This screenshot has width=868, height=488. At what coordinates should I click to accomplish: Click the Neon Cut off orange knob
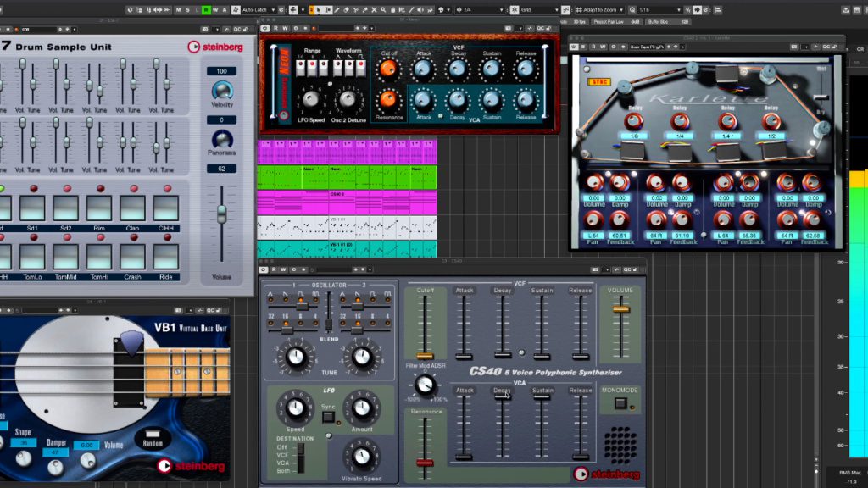[388, 69]
